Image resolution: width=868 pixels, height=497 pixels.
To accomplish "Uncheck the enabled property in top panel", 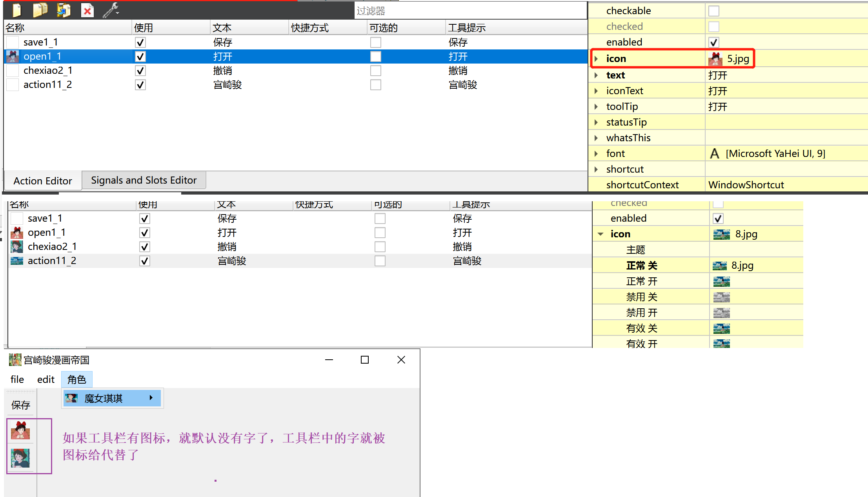I will tap(713, 42).
